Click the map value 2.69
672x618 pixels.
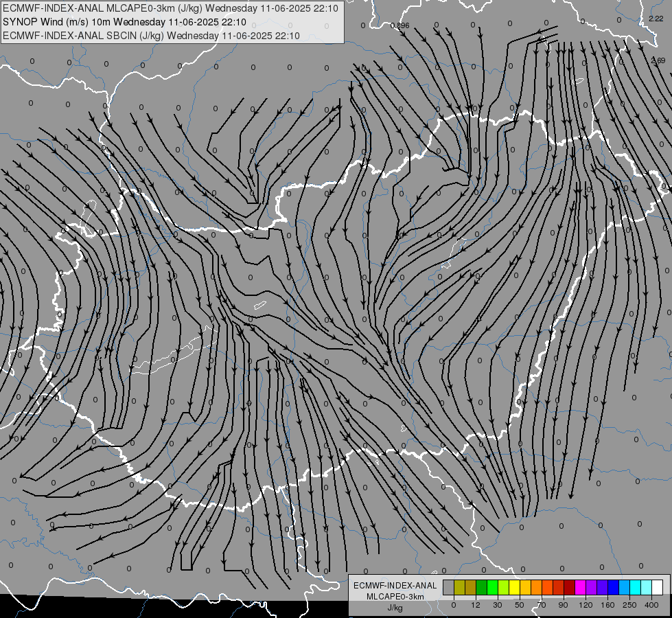pos(658,60)
